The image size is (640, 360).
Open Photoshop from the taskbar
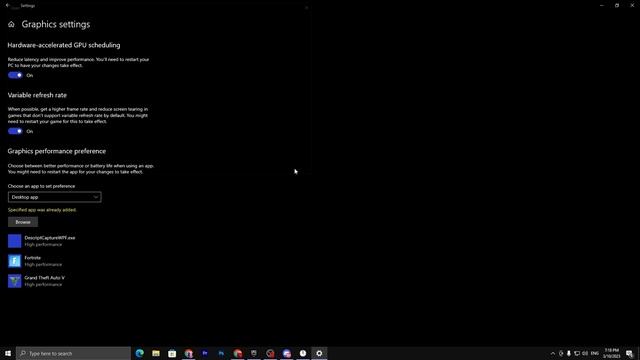221,353
